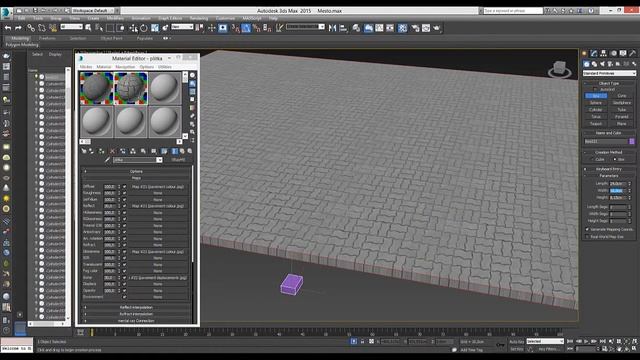Expand the Refract interpolation rollout
Screen dimensions: 640x360
tap(136, 314)
